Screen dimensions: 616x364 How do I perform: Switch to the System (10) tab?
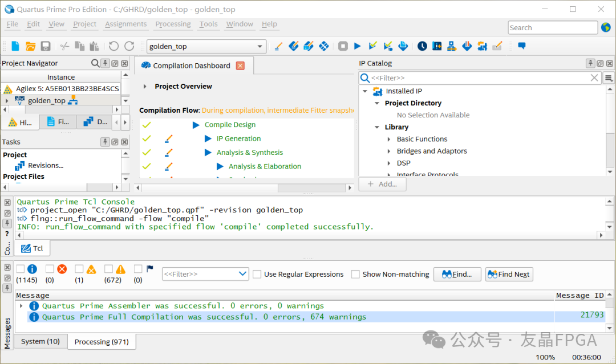[x=40, y=342]
